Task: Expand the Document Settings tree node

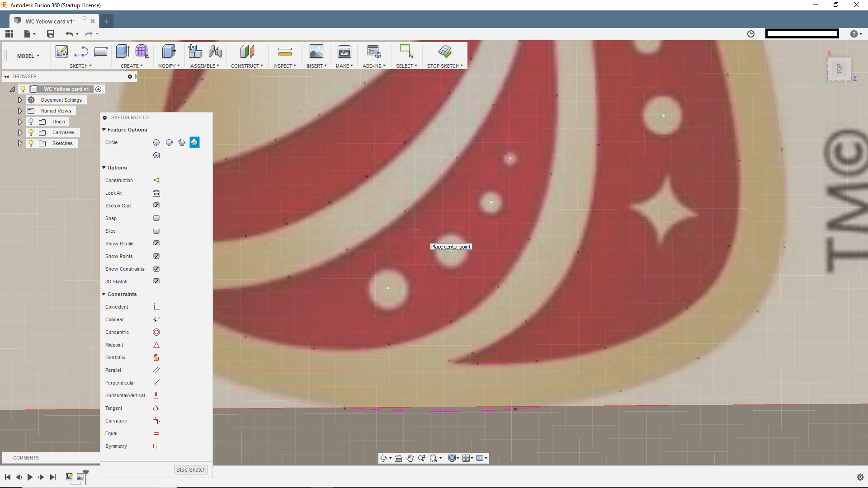Action: (20, 100)
